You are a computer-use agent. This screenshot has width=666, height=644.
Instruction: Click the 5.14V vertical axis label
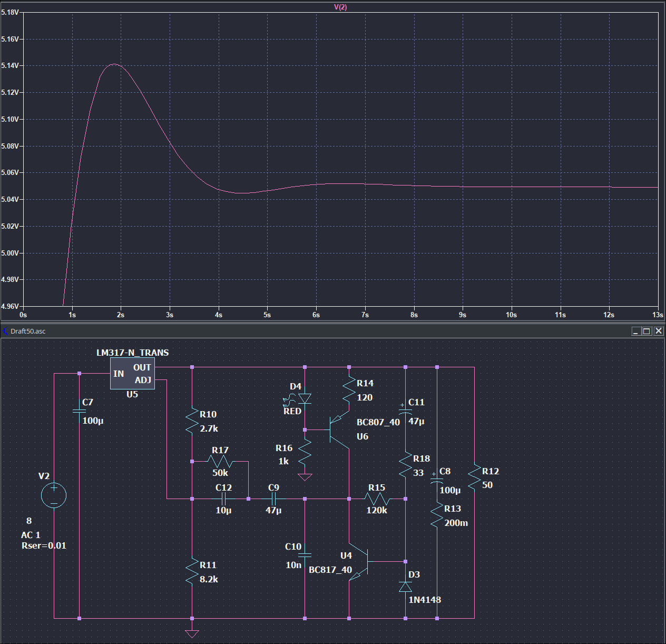(x=10, y=65)
